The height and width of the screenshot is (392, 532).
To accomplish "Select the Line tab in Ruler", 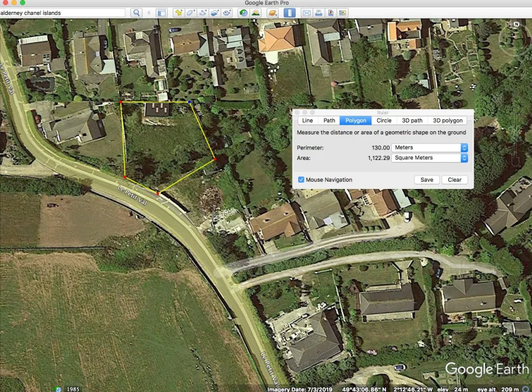I will [x=308, y=120].
